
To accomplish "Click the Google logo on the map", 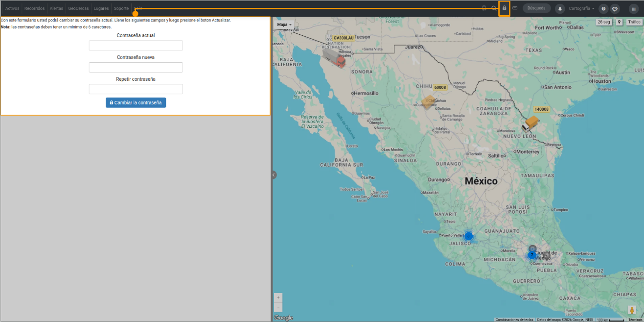I will pos(283,318).
